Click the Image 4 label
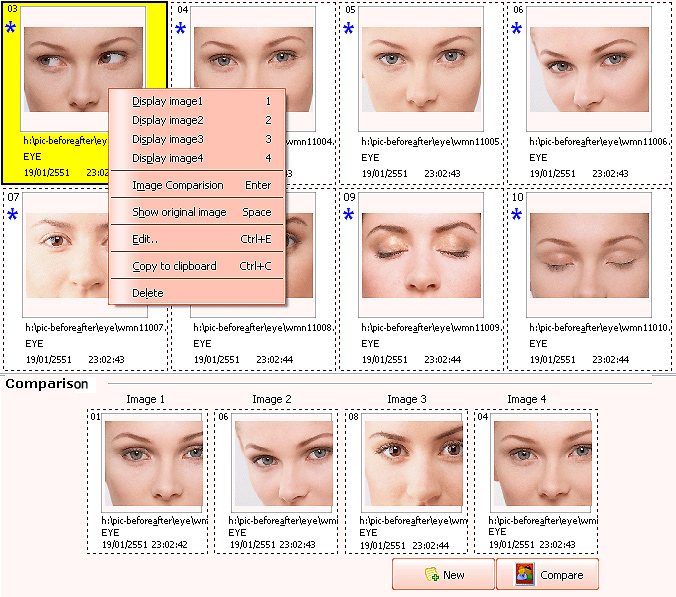This screenshot has width=676, height=597. (x=527, y=400)
